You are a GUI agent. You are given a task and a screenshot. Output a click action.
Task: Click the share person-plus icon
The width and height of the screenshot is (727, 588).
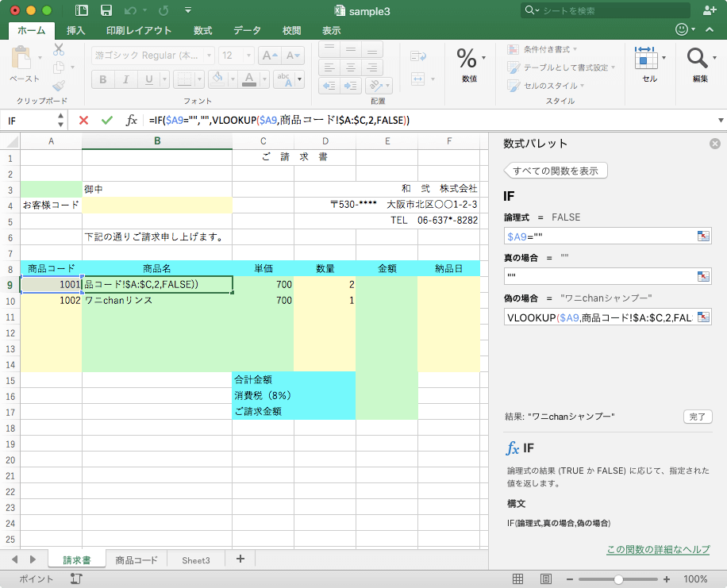(710, 10)
